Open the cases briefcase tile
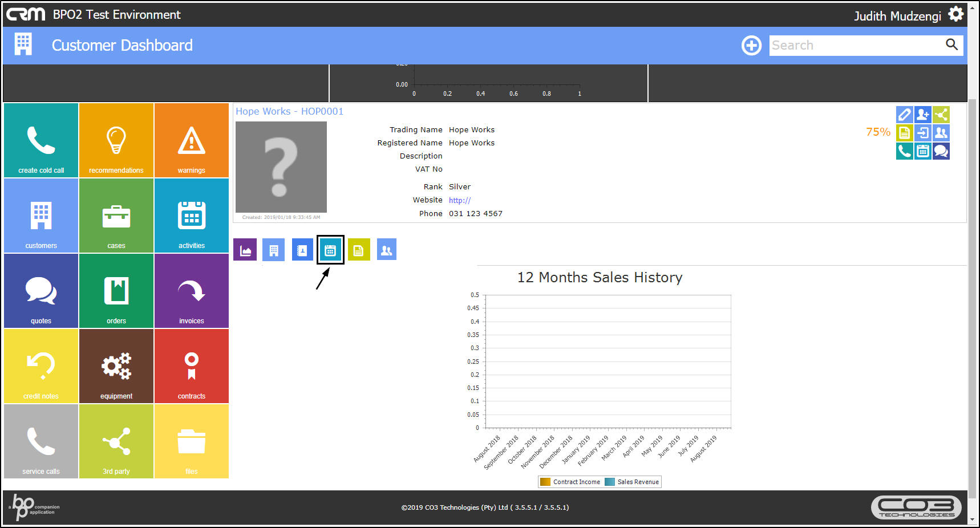The width and height of the screenshot is (980, 528). (x=116, y=216)
